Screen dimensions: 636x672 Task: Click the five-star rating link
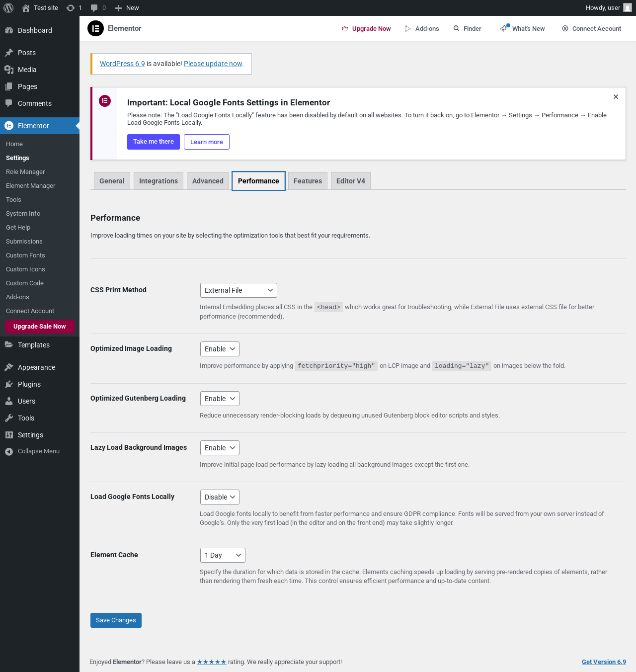pyautogui.click(x=212, y=662)
